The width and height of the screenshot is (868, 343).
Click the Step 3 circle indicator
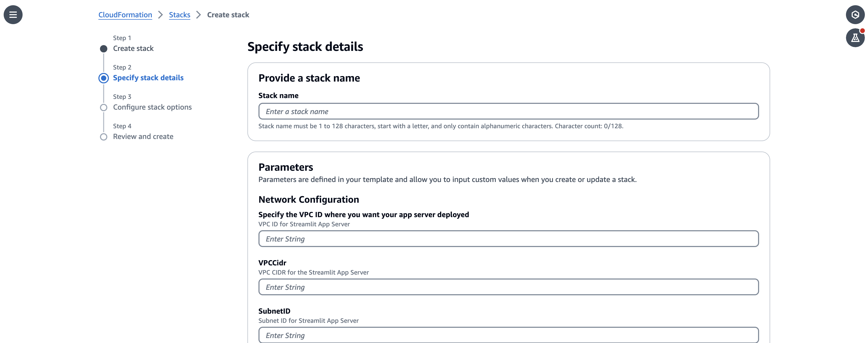(103, 107)
